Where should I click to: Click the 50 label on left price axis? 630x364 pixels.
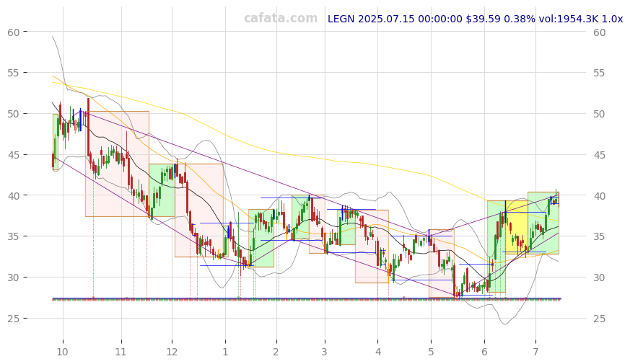13,114
